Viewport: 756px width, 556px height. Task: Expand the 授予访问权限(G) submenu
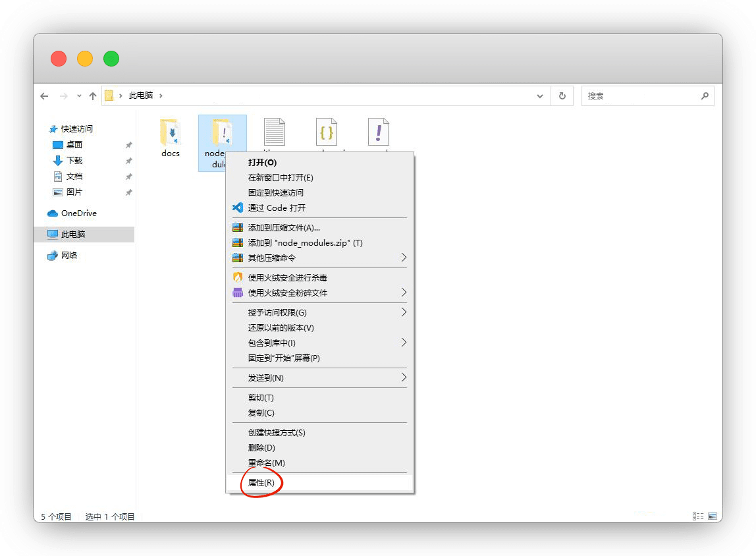coord(404,312)
